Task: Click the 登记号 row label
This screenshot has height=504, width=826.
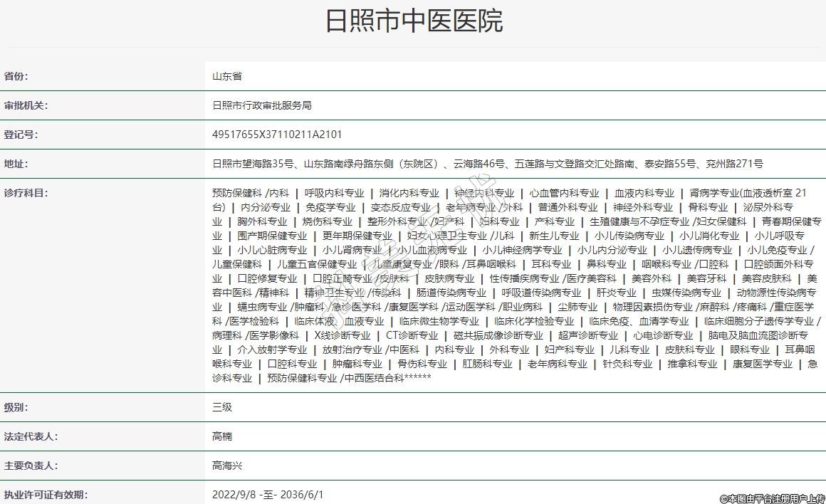Action: click(x=21, y=135)
